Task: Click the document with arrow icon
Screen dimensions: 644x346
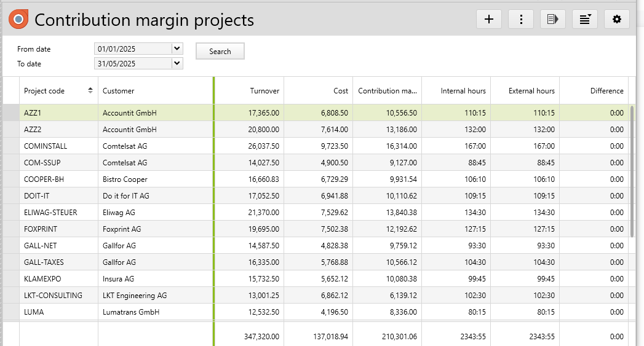Action: 553,19
